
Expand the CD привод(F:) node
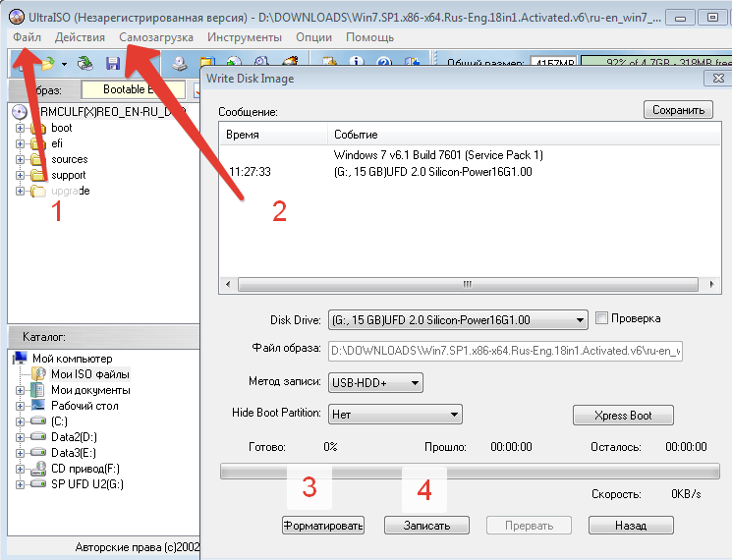(x=20, y=469)
